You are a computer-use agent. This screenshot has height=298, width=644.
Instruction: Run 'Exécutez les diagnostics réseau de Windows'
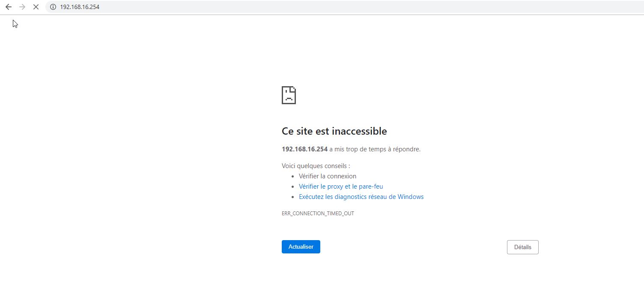click(361, 197)
